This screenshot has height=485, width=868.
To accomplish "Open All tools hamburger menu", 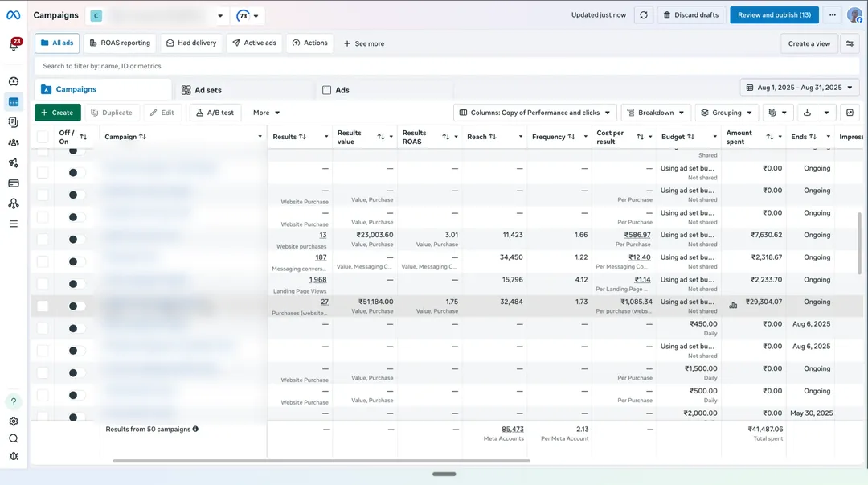I will (14, 224).
